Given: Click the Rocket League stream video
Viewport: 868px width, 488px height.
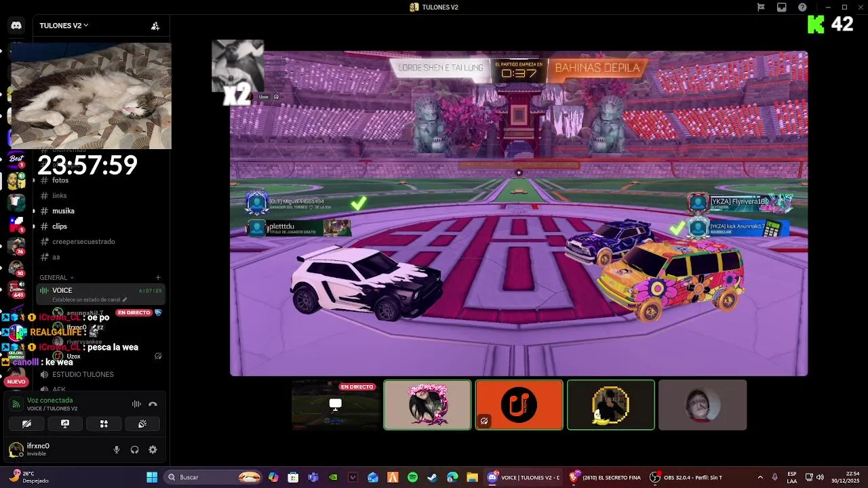Looking at the screenshot, I should click(x=519, y=213).
